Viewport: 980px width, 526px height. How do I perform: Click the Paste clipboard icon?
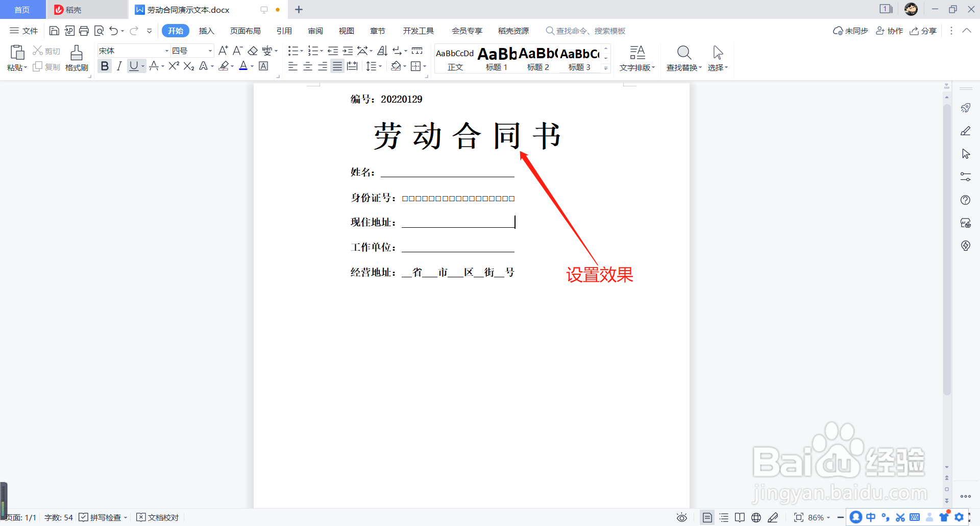pos(17,52)
